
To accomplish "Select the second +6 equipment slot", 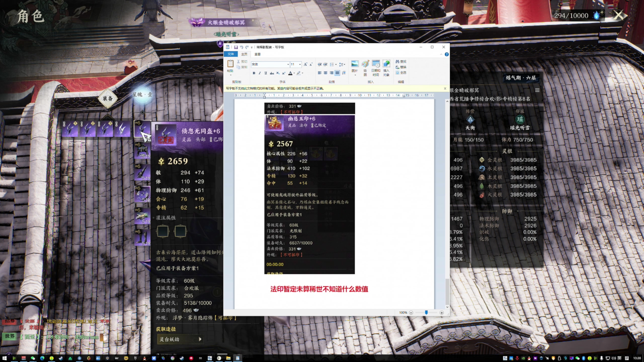I will pyautogui.click(x=142, y=151).
